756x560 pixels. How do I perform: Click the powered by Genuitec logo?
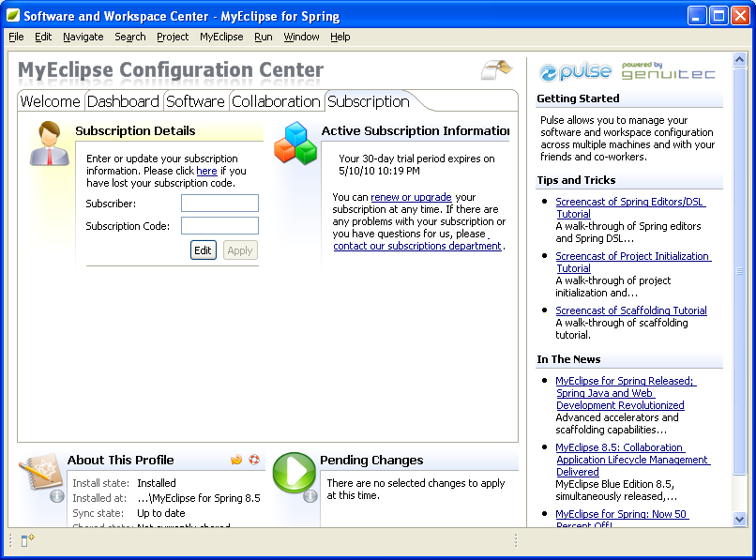point(668,71)
